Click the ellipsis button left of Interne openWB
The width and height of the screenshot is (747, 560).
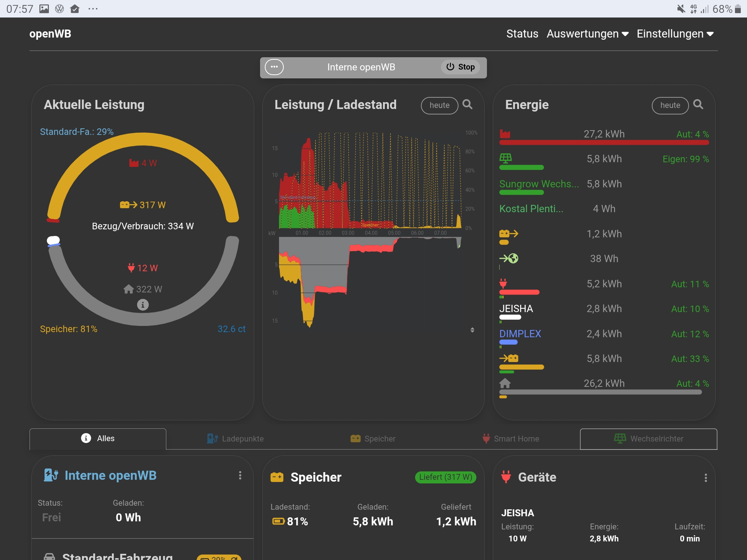tap(274, 67)
